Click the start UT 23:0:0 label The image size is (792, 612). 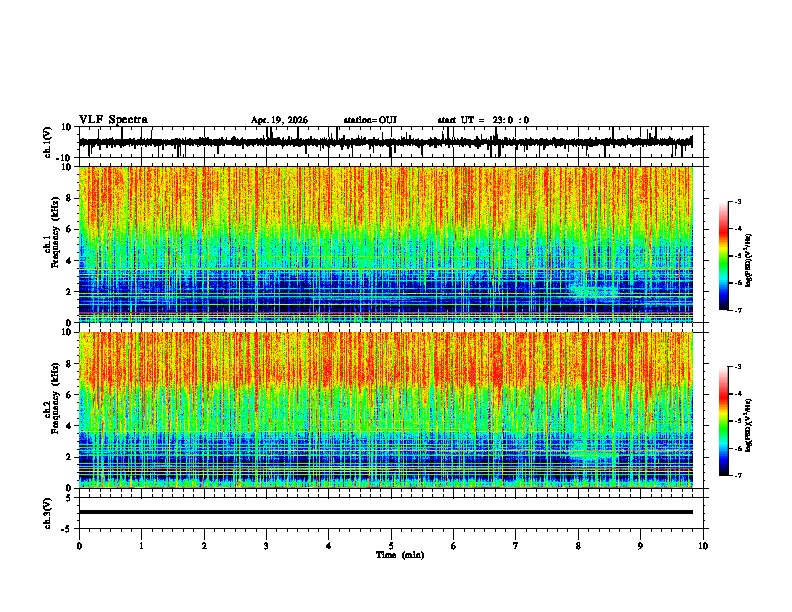(483, 120)
